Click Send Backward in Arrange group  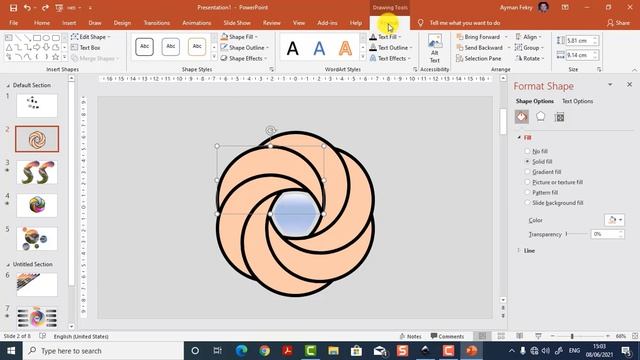[479, 48]
